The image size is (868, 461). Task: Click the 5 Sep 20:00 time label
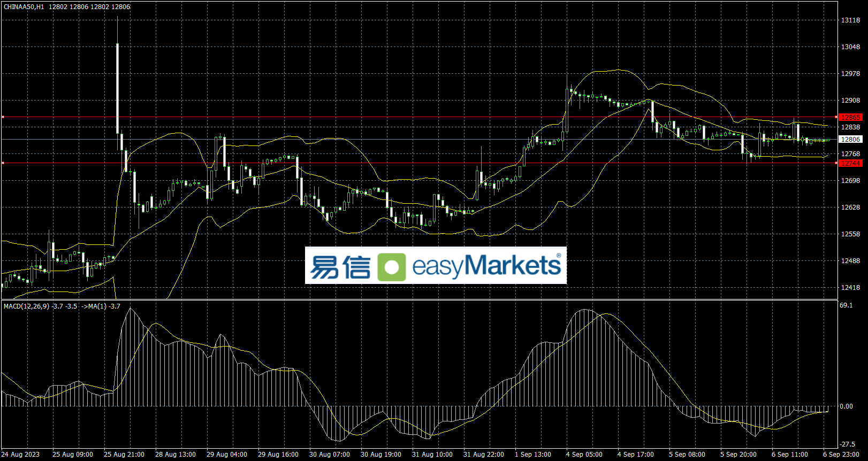pos(738,455)
